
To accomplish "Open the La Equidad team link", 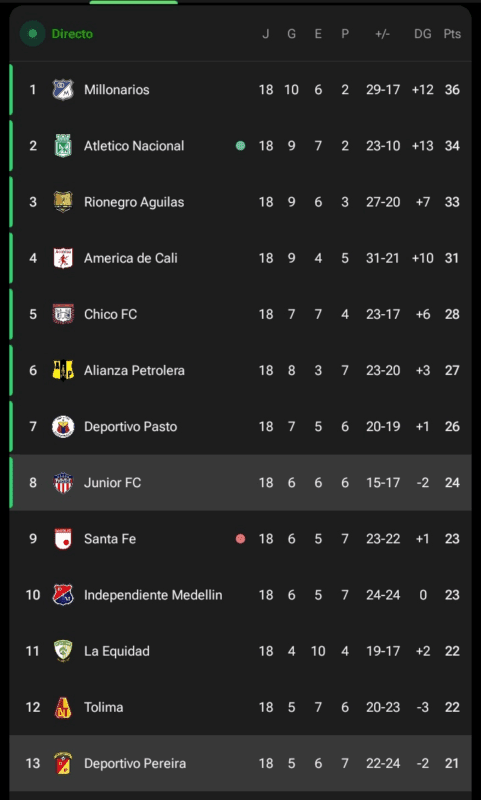I will point(117,651).
